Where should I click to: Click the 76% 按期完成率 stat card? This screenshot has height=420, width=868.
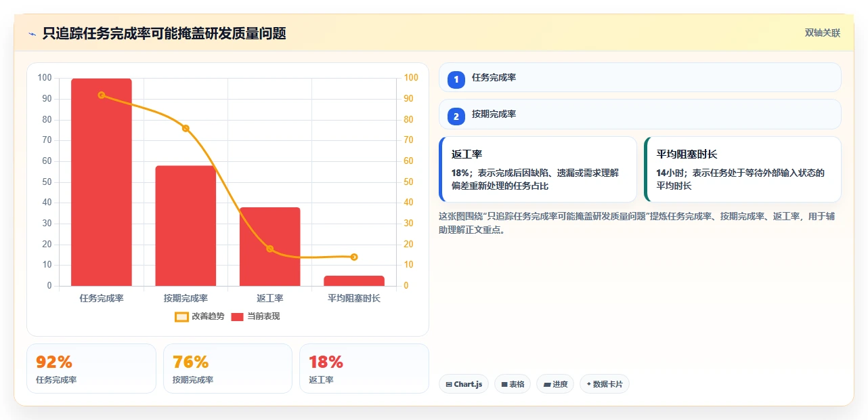pos(227,369)
